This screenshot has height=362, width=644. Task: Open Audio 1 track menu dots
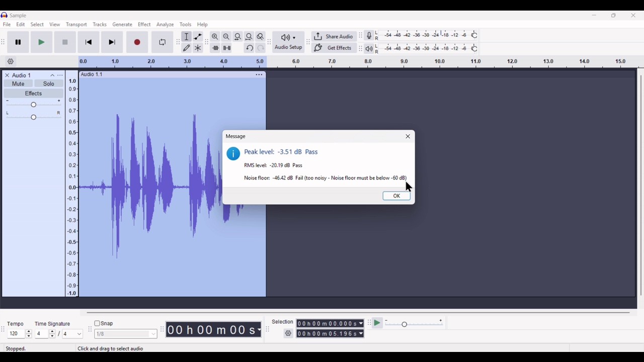tap(60, 75)
